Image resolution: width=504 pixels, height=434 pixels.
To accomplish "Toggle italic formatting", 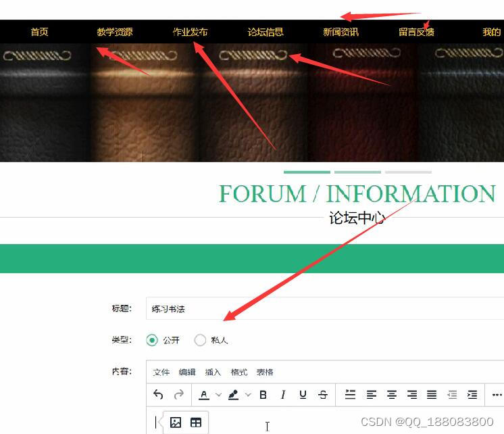I will point(283,395).
